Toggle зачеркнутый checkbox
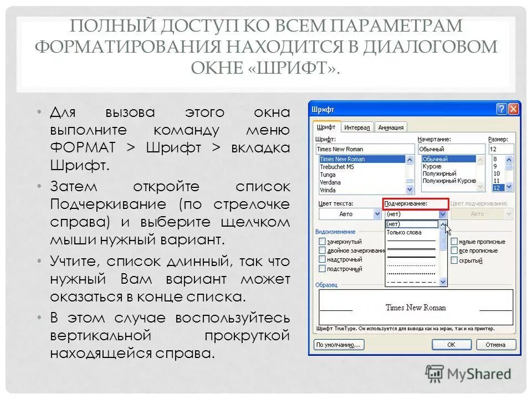Screen dimensions: 532x399 coord(323,242)
